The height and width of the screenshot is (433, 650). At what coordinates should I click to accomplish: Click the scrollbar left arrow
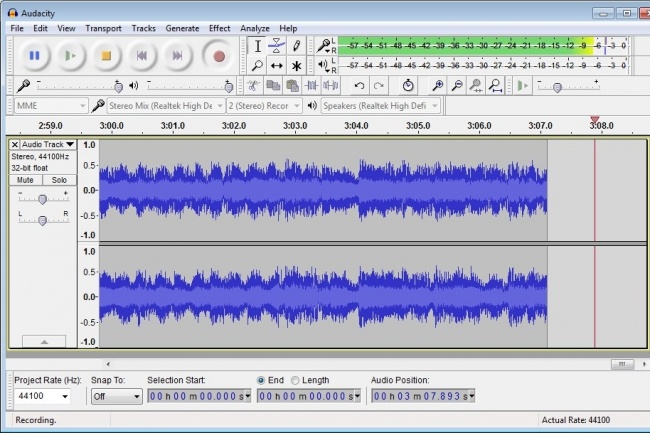coord(108,364)
